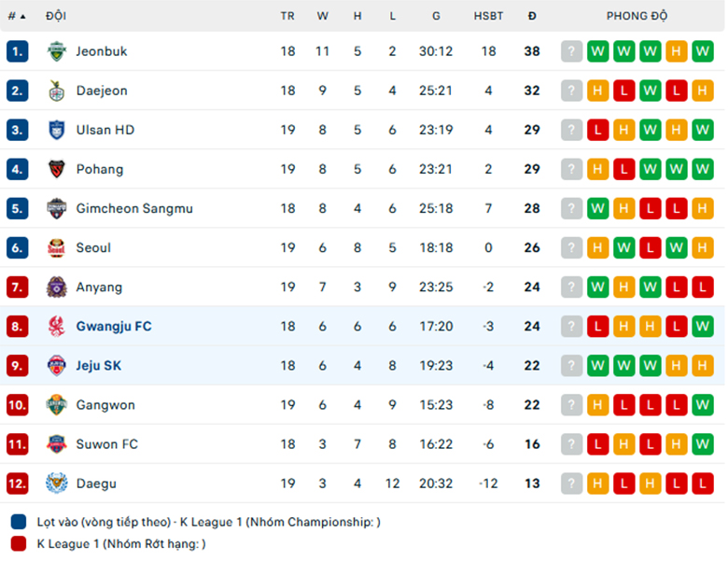Sort by the HSBT goal difference header

coord(488,16)
